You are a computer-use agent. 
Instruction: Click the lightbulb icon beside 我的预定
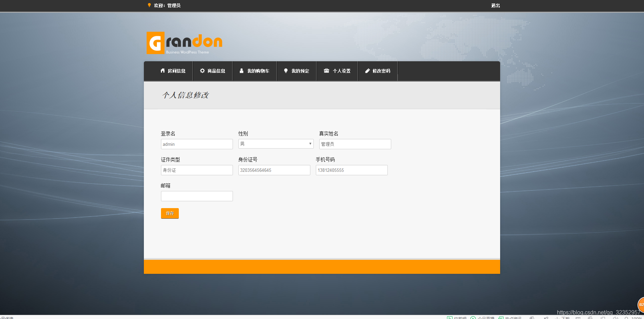[286, 71]
